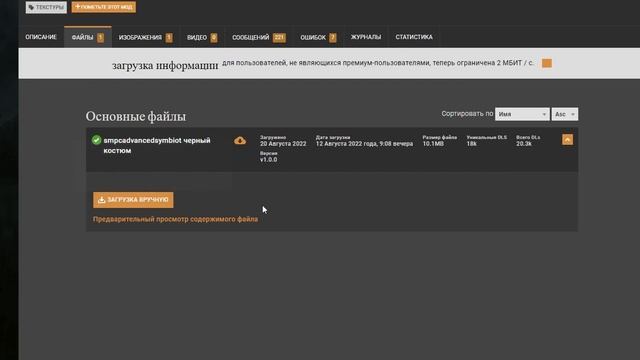Open the ВИДЕО tab
This screenshot has height=360, width=640.
coord(202,38)
